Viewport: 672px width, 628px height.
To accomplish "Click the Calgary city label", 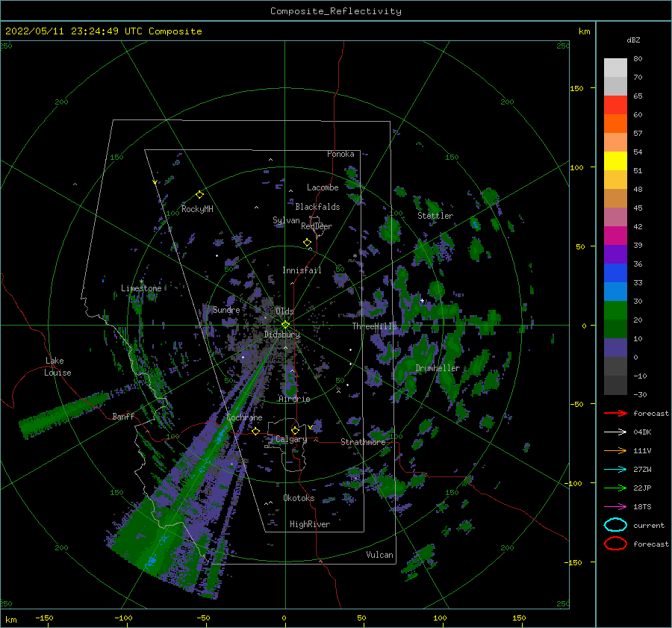I will click(291, 439).
